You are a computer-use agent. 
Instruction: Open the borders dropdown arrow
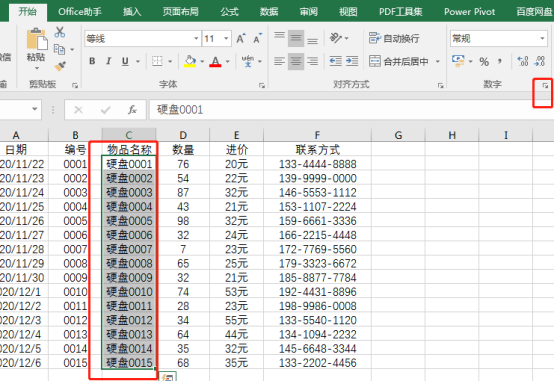tap(170, 61)
